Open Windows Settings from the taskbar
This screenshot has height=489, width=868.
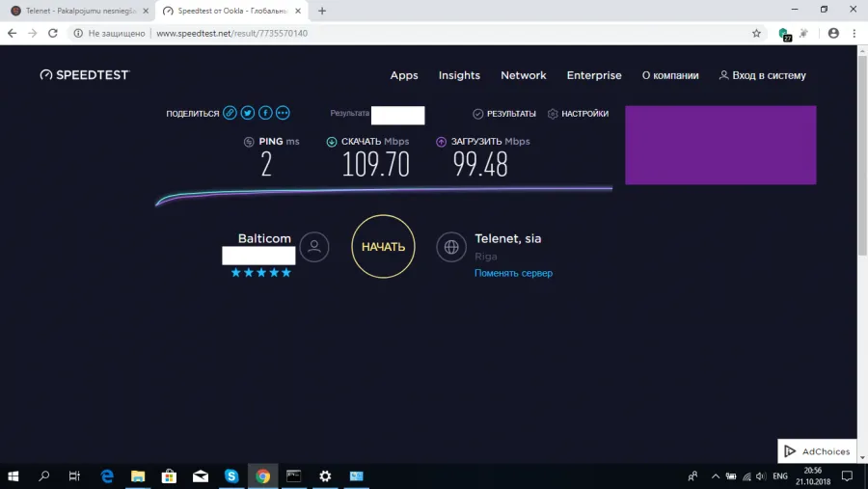325,476
